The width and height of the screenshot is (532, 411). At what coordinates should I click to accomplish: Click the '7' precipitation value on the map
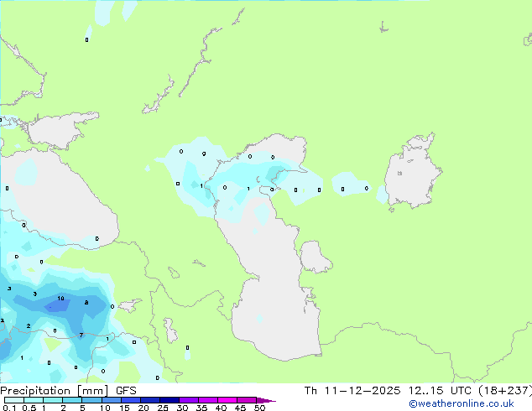tap(81, 335)
